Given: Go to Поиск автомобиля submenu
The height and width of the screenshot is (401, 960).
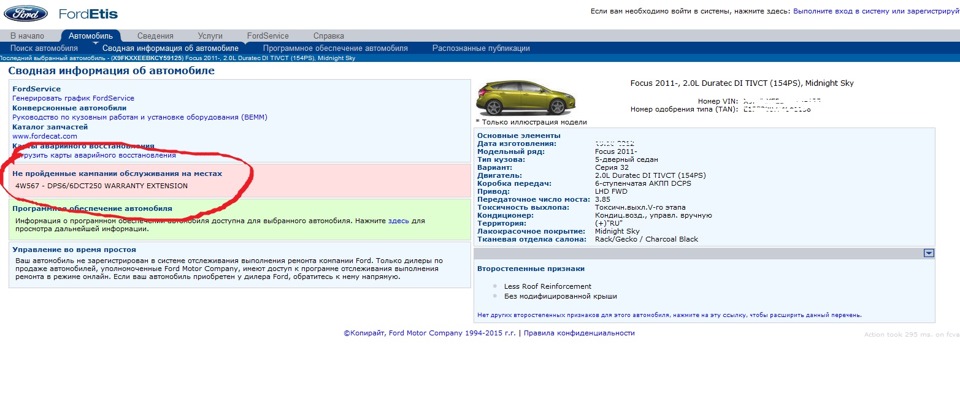Looking at the screenshot, I should coord(44,48).
